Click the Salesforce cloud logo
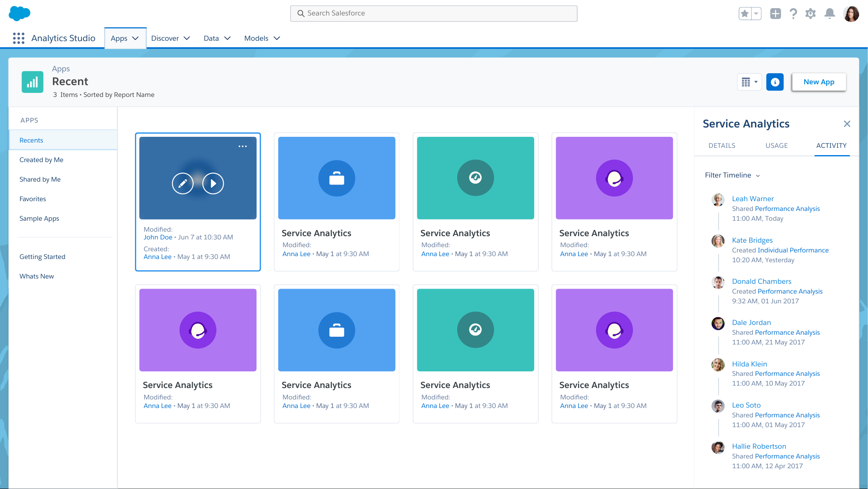This screenshot has height=489, width=868. [19, 13]
